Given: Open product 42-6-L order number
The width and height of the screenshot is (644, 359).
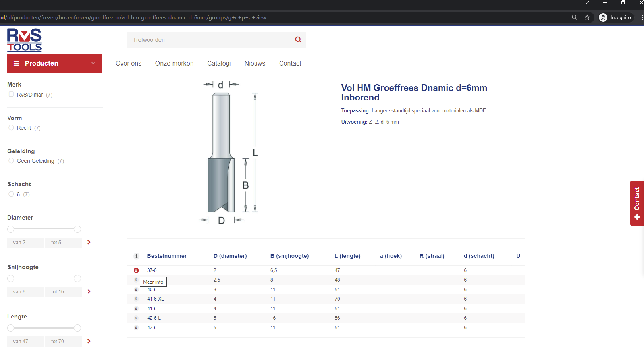Looking at the screenshot, I should point(154,318).
